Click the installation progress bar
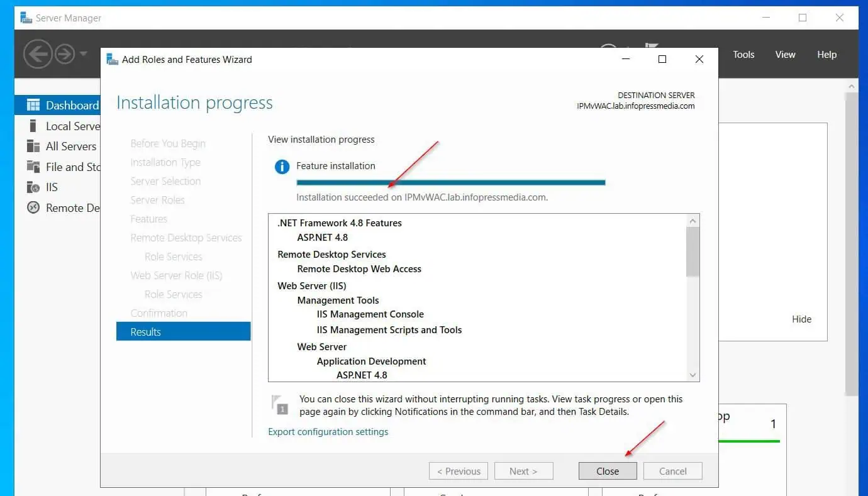Viewport: 868px width, 496px height. click(451, 183)
